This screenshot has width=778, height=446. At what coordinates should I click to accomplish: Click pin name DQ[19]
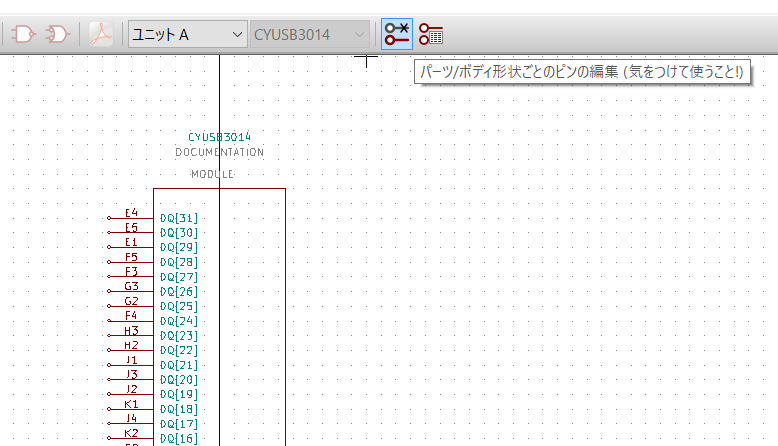[x=179, y=394]
